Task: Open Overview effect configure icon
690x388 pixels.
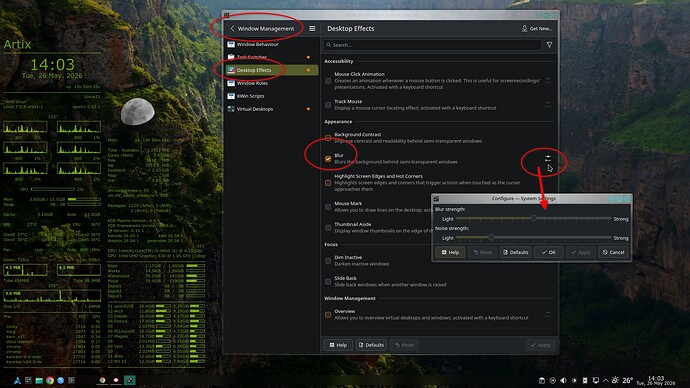Action: click(x=547, y=314)
